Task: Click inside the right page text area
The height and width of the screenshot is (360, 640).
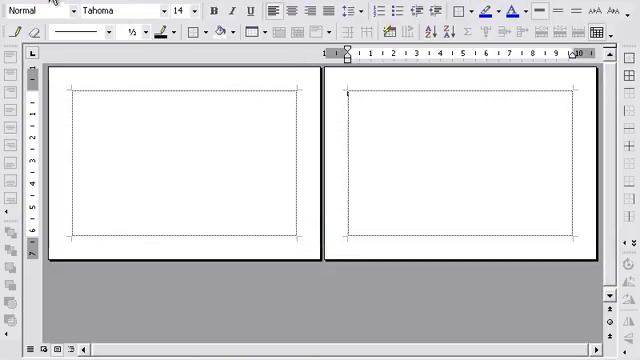Action: pyautogui.click(x=460, y=163)
